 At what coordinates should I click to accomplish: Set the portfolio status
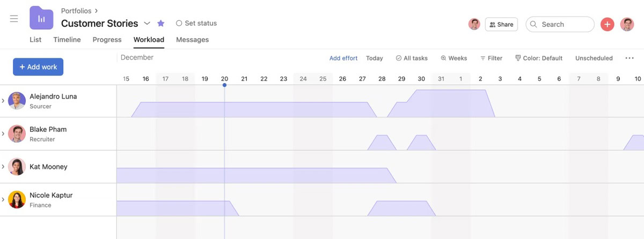196,23
